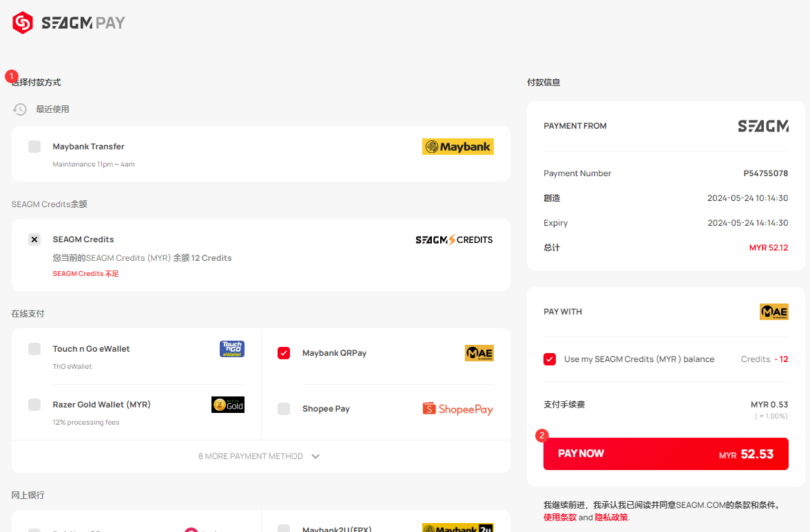Click the SEAGM Credits余额 section heading
The width and height of the screenshot is (810, 532).
[49, 204]
